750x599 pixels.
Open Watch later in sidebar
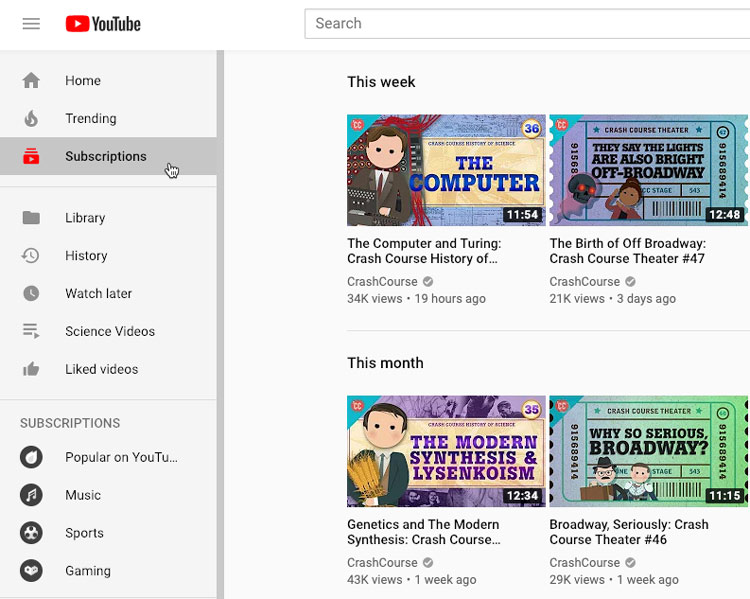108,293
